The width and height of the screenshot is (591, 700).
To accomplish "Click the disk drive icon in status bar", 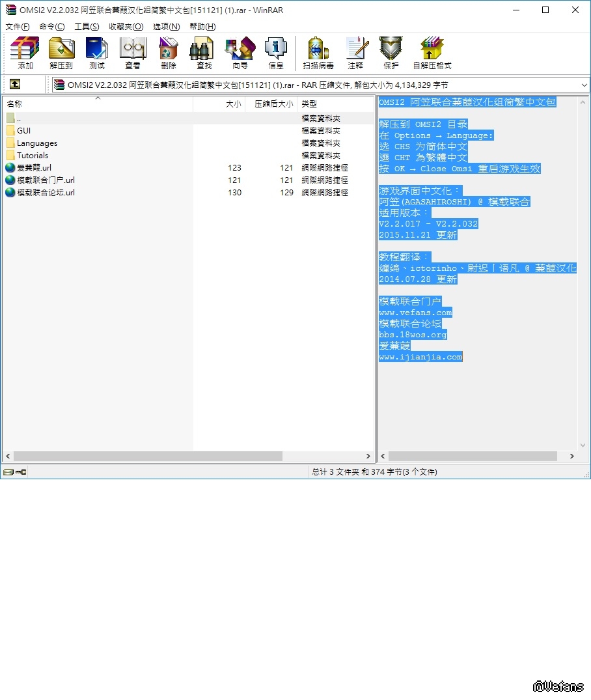I will click(x=8, y=472).
